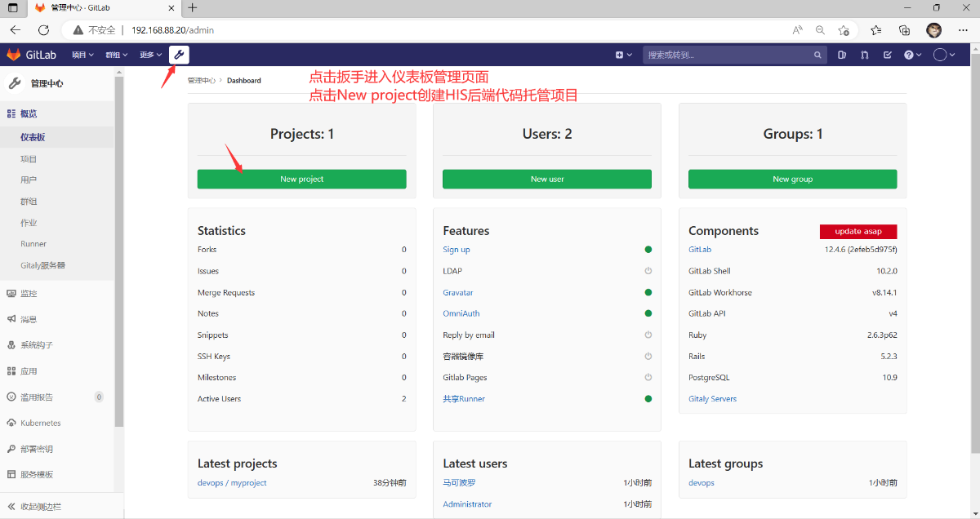The height and width of the screenshot is (519, 980).
Task: Click the search magnifier icon
Action: (817, 55)
